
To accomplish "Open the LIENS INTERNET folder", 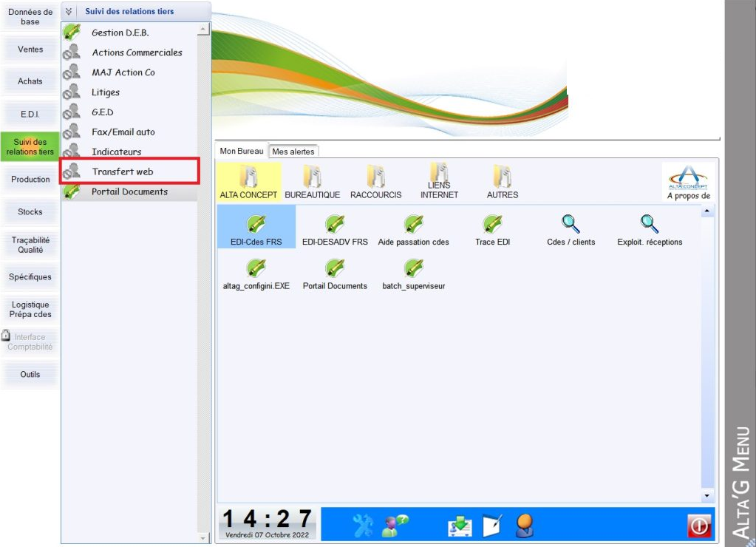I will 439,182.
